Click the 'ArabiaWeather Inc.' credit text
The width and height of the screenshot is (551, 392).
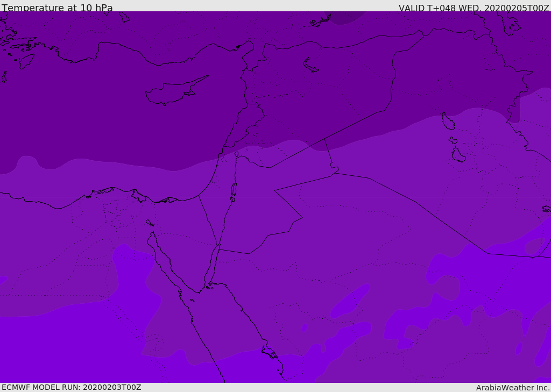(x=513, y=388)
